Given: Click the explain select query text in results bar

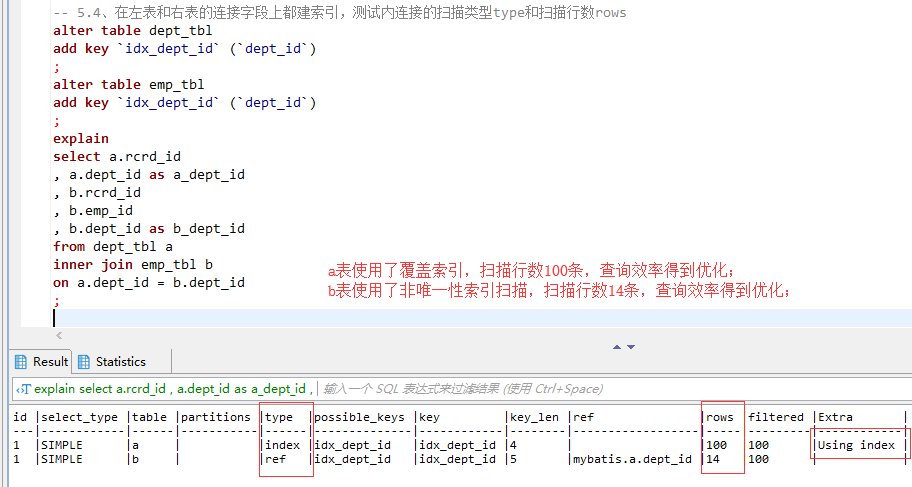Looking at the screenshot, I should click(173, 389).
